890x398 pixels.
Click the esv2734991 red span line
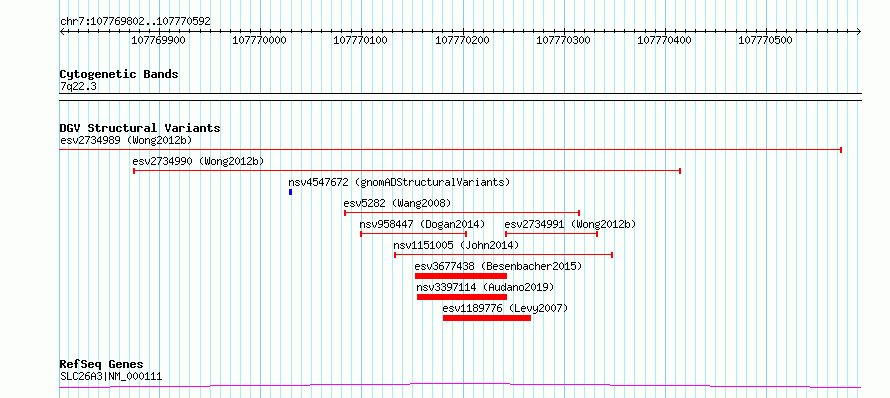pos(551,234)
